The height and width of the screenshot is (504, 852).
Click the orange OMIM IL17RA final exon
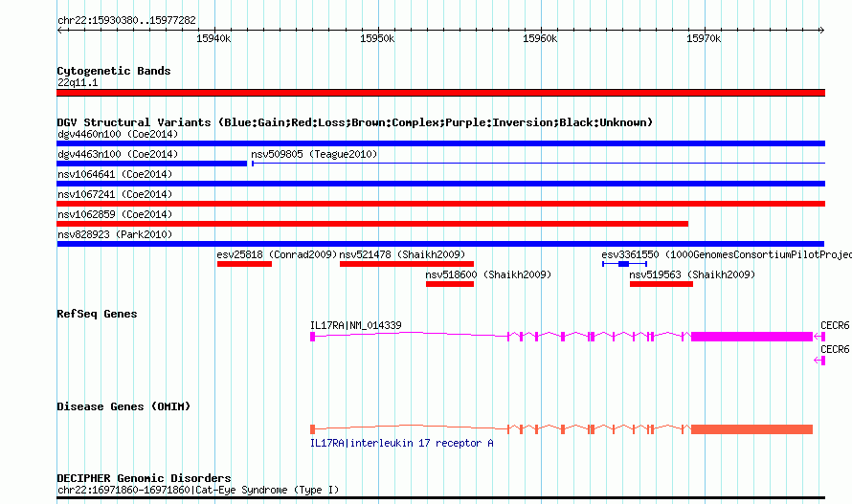pyautogui.click(x=752, y=429)
